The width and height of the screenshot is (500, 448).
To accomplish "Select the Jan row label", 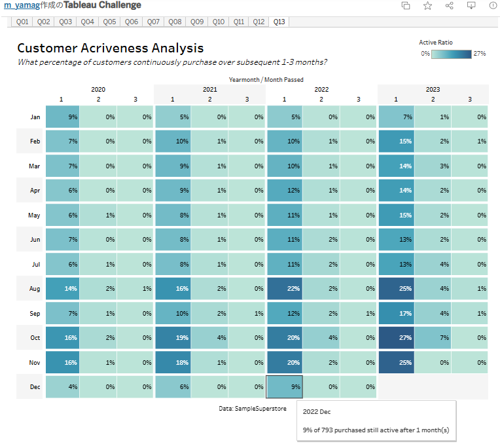I will 35,117.
